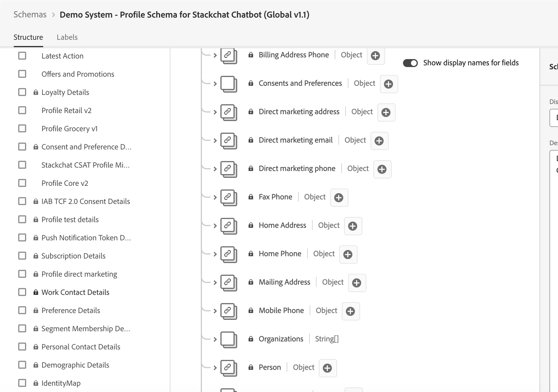Click the object icon of Organizations field
The image size is (558, 392).
[229, 340]
